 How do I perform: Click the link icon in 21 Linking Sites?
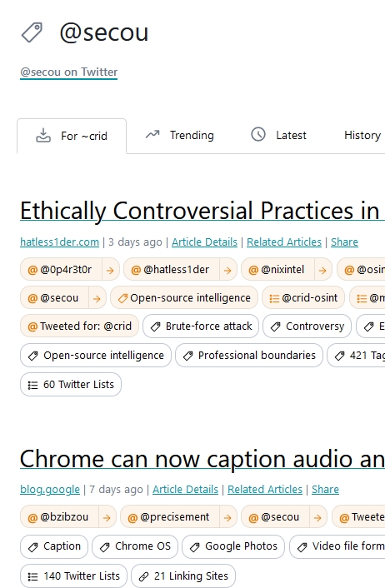point(143,576)
